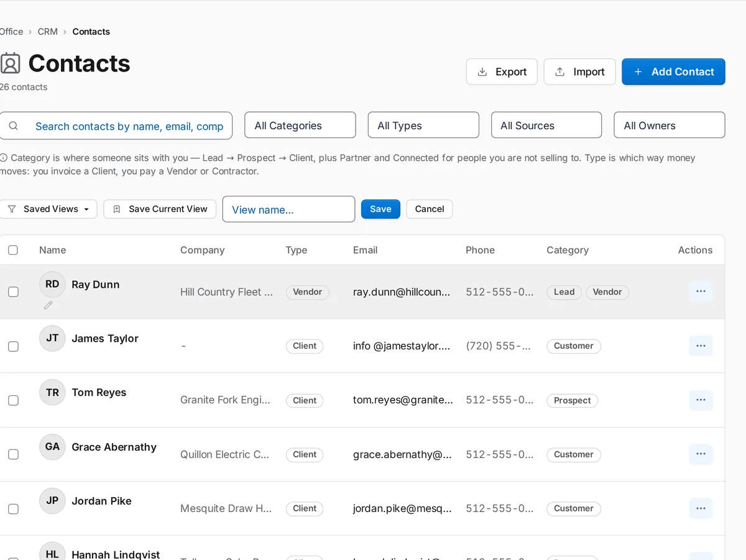746x560 pixels.
Task: Click ray.dunn@hillcoun... email cell
Action: coord(402,291)
